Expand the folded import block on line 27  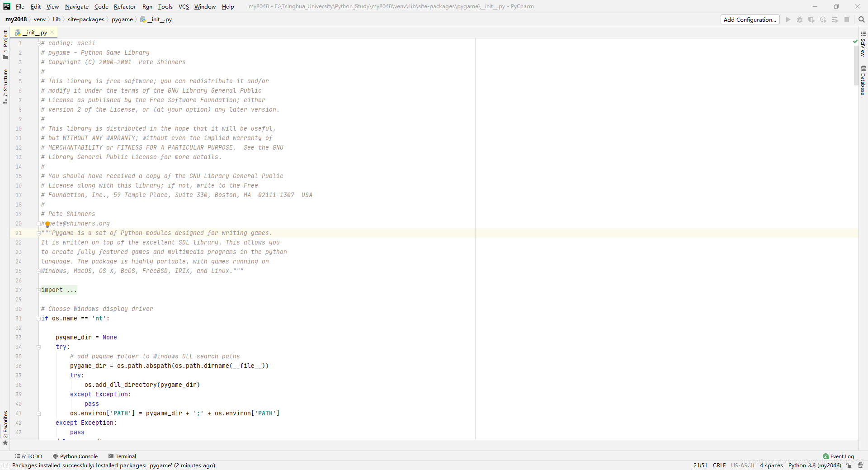[59, 290]
